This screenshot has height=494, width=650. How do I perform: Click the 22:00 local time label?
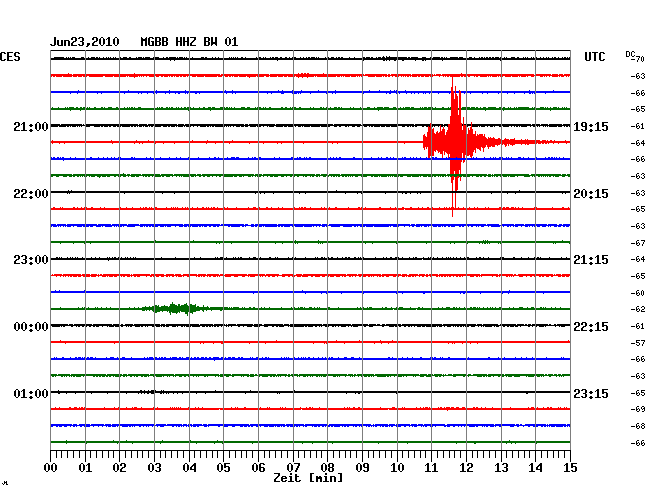pos(31,194)
